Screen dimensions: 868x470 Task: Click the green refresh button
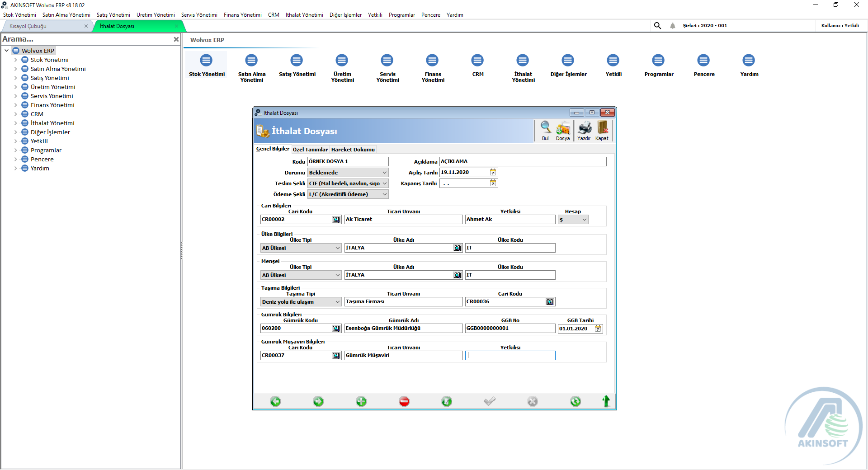point(576,401)
